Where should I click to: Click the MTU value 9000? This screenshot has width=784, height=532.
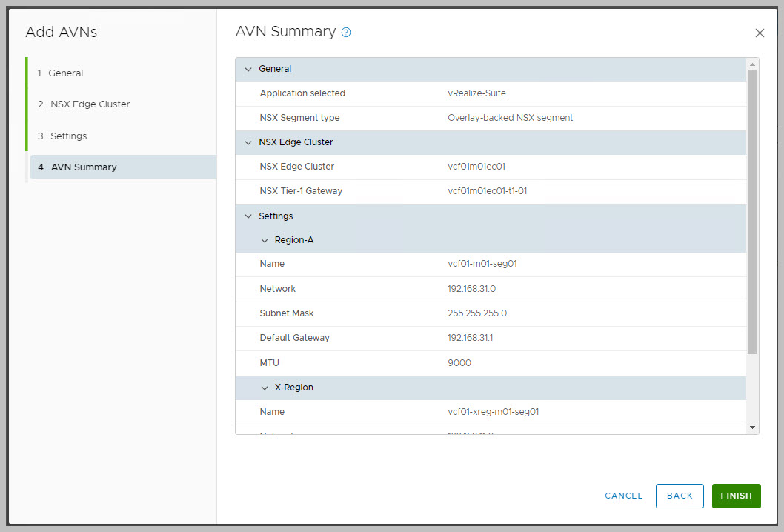[459, 363]
